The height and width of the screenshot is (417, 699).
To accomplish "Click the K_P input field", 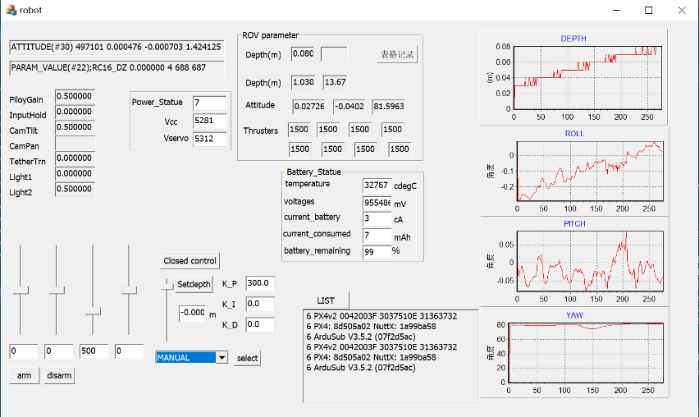I will click(x=259, y=283).
